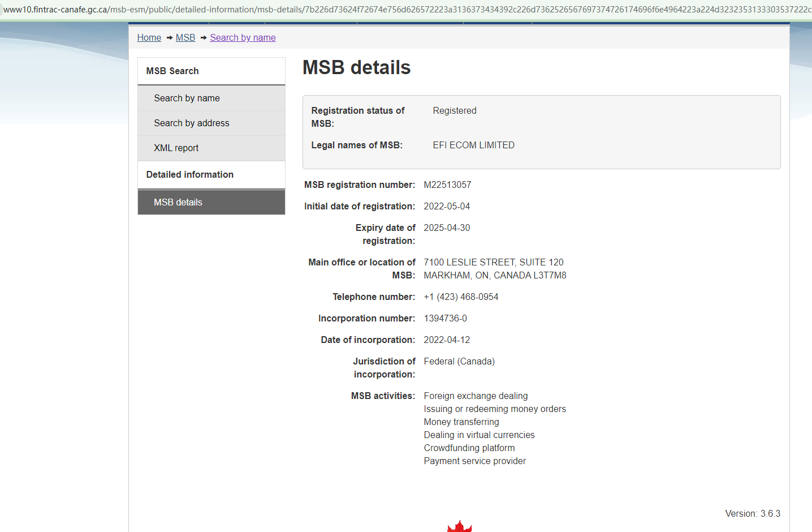Image resolution: width=812 pixels, height=532 pixels.
Task: Select the MSB details sidebar item
Action: pyautogui.click(x=211, y=202)
